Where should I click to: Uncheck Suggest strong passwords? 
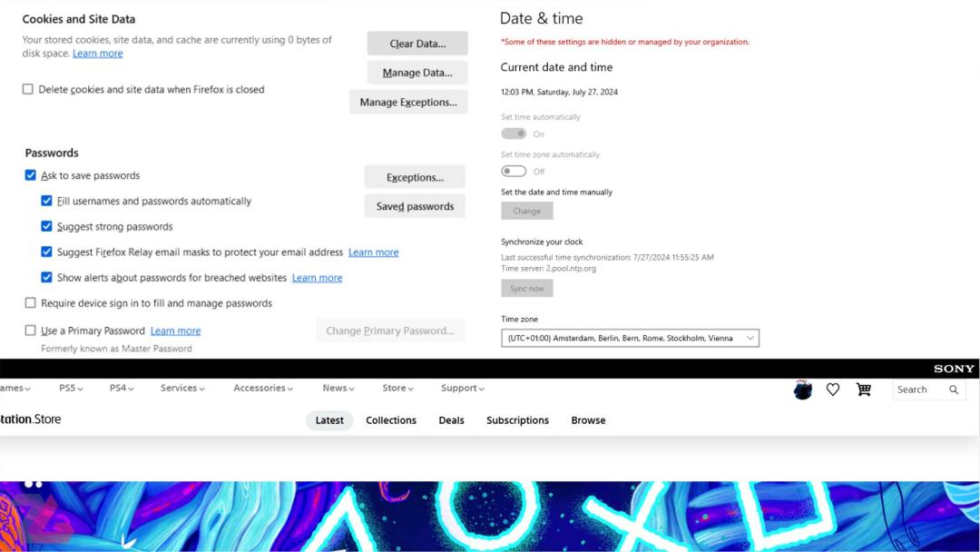click(46, 226)
